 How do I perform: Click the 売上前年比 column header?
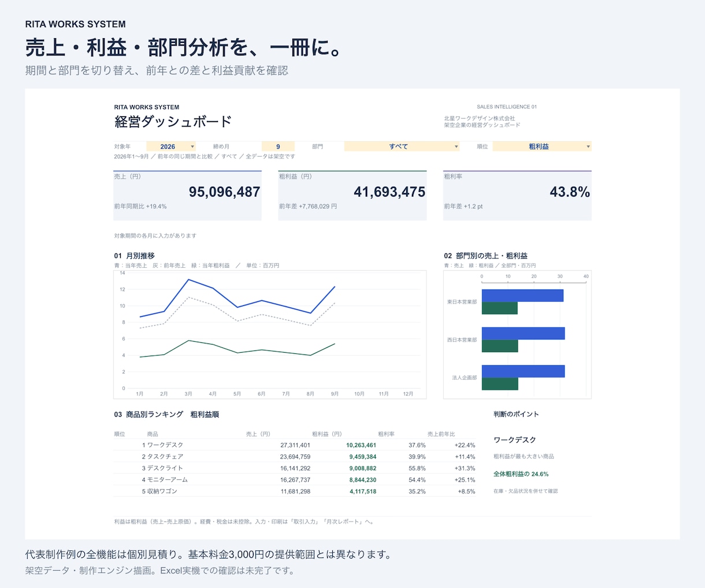(x=441, y=434)
